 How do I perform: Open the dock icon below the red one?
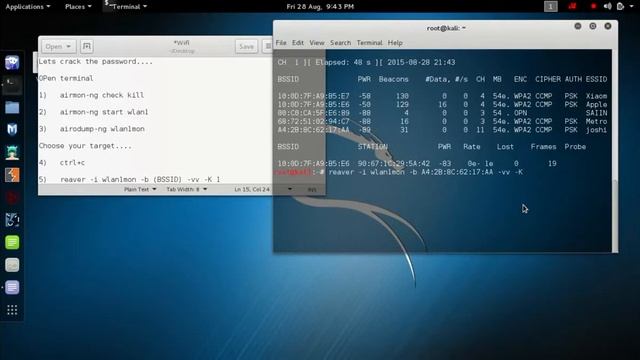12,220
